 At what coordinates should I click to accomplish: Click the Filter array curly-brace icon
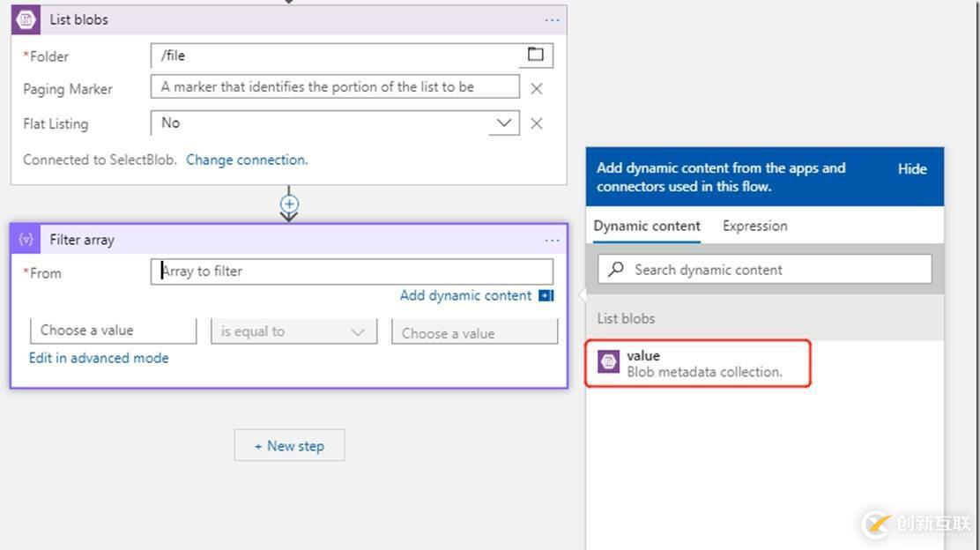coord(26,240)
